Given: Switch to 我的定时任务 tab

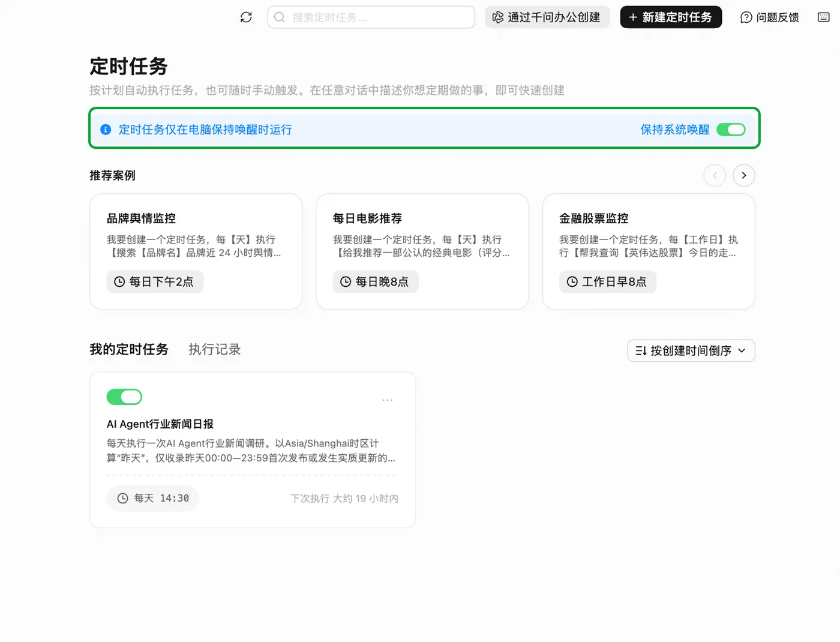Looking at the screenshot, I should point(129,349).
